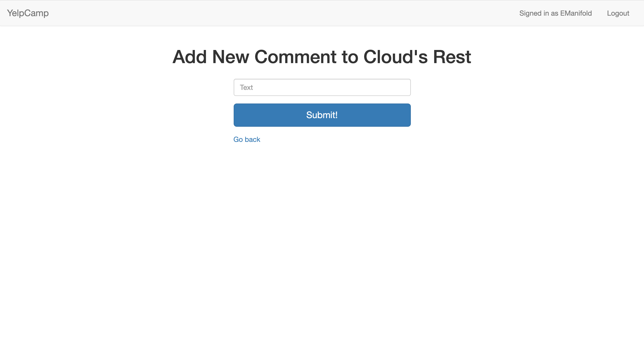Click inside the empty comment field
Image resolution: width=644 pixels, height=363 pixels.
coord(322,87)
